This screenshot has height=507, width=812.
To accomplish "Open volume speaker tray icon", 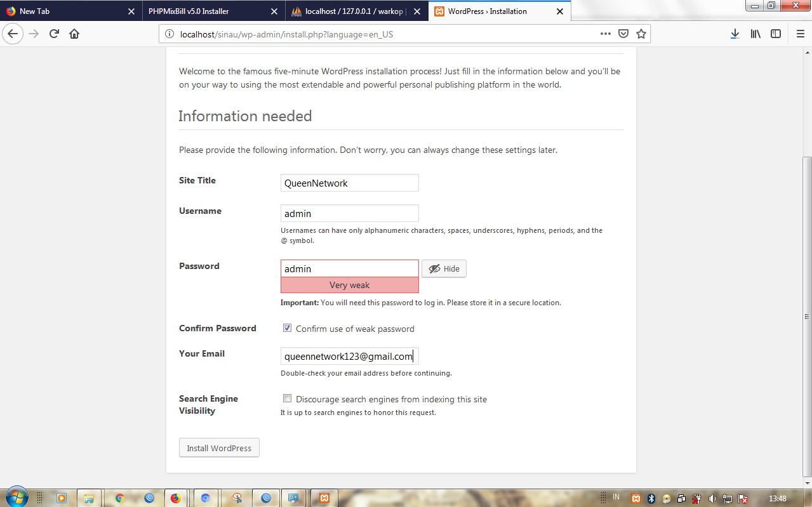I will coord(712,498).
